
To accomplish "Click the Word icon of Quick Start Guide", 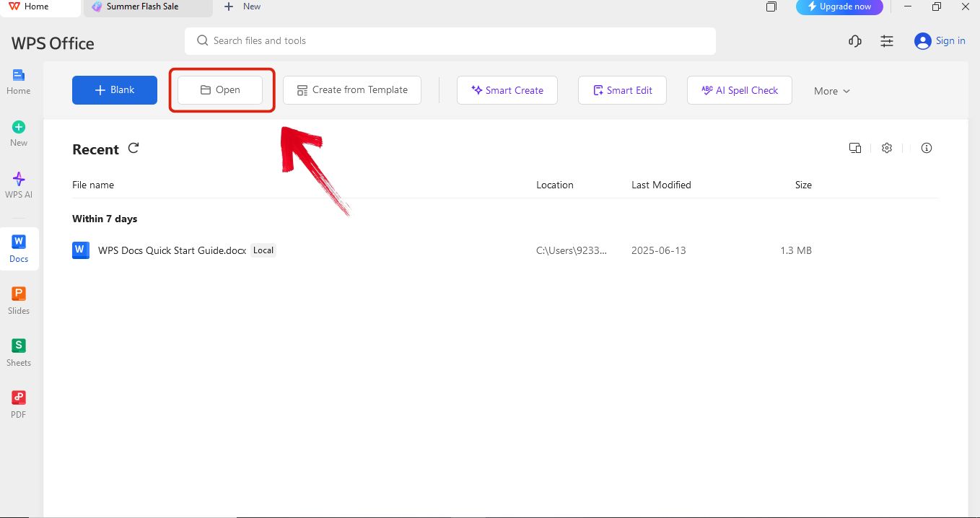I will pyautogui.click(x=81, y=250).
